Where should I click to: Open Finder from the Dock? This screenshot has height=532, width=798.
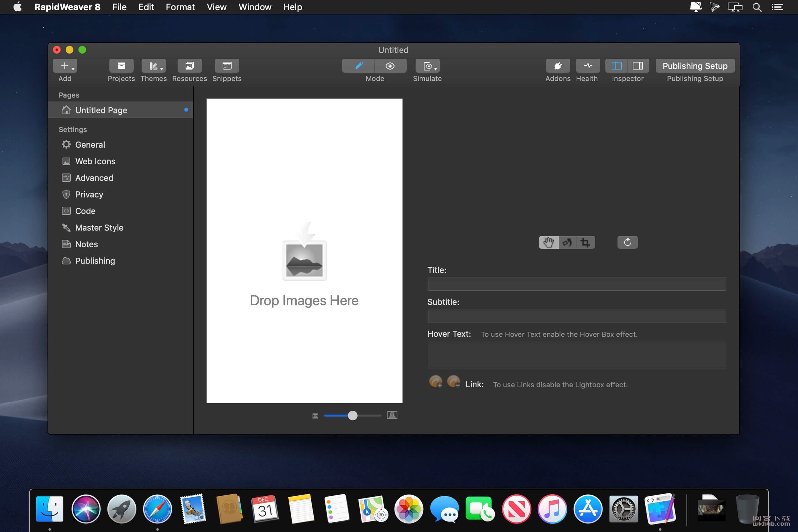click(49, 509)
